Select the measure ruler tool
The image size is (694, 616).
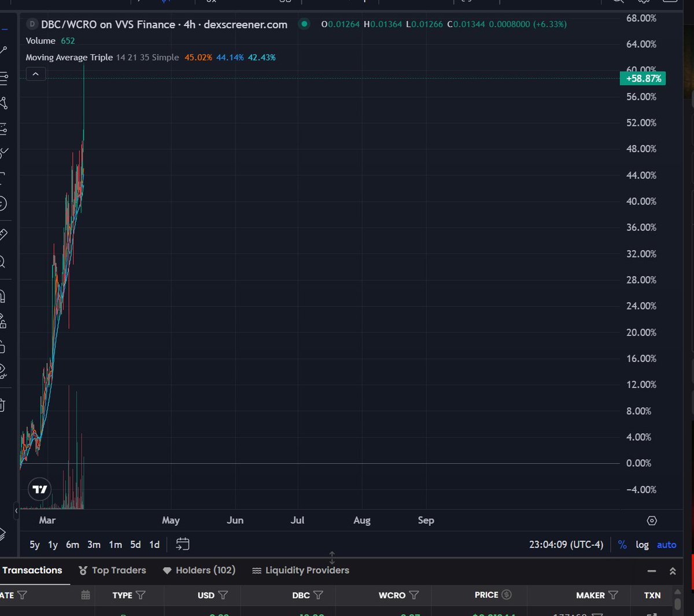point(3,234)
